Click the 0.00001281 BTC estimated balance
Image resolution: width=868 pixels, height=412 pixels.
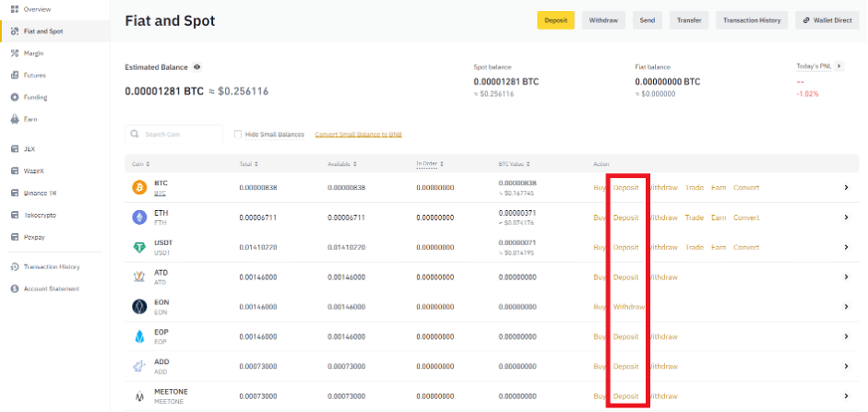[x=164, y=91]
